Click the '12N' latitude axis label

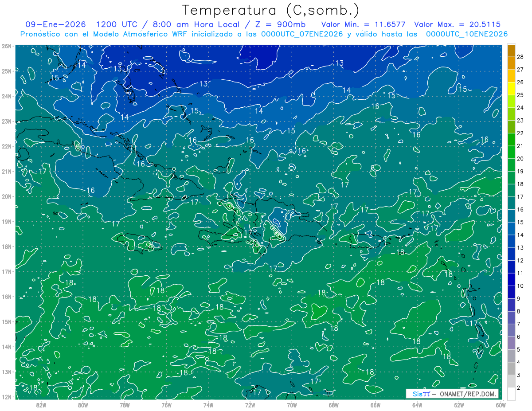6,396
